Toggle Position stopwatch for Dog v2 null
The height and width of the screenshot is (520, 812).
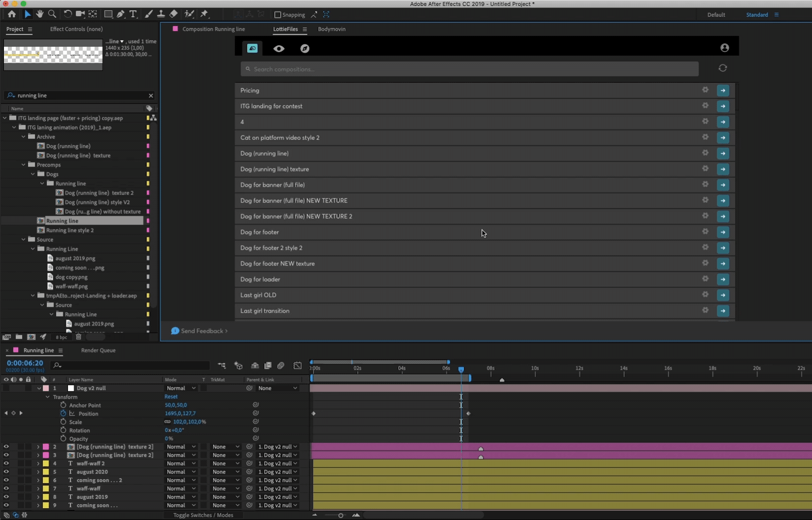[63, 413]
